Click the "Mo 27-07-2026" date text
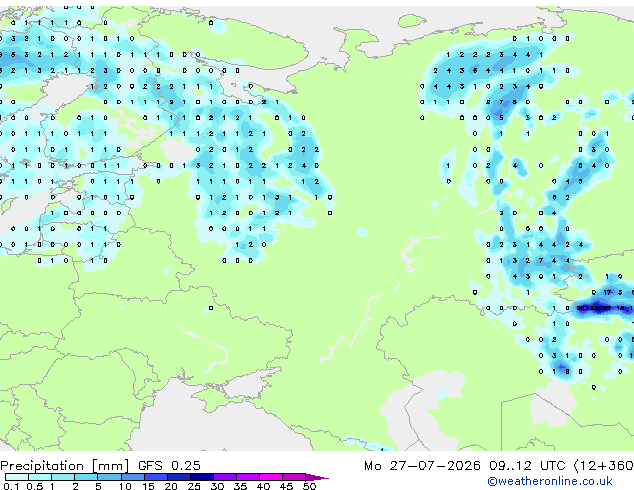Screen dimensions: 634x490 point(423,466)
